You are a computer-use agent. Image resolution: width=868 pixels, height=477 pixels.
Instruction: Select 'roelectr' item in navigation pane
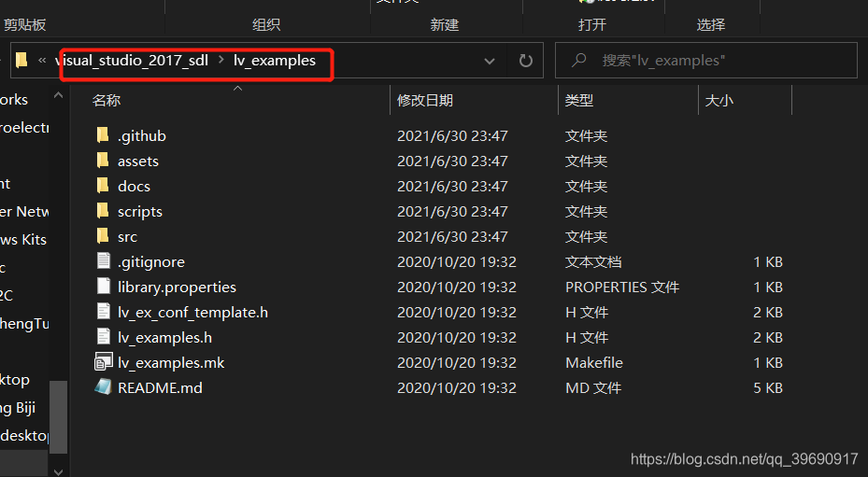[x=24, y=128]
